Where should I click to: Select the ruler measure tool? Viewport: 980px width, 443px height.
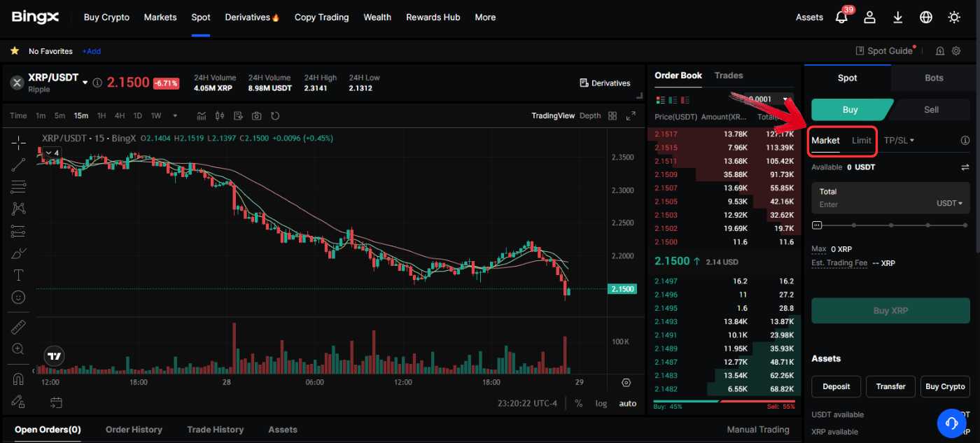pos(18,327)
